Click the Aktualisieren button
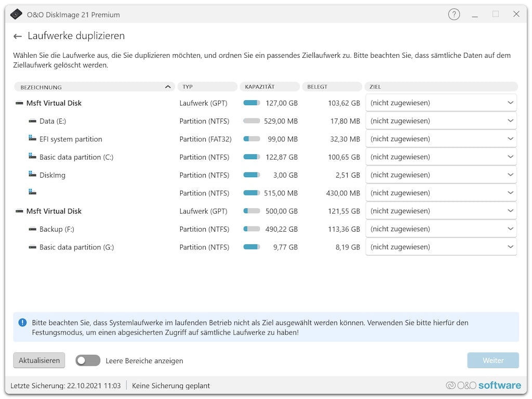The width and height of the screenshot is (532, 399). 39,361
